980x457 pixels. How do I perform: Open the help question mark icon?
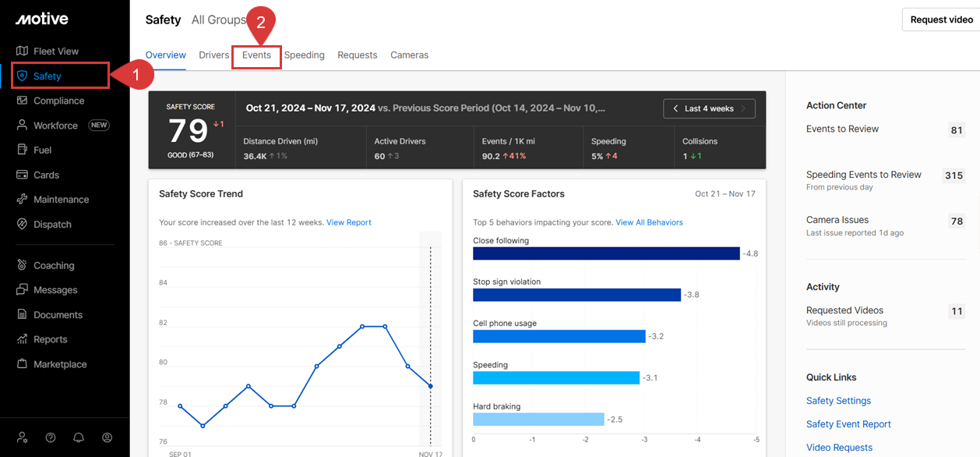point(51,438)
